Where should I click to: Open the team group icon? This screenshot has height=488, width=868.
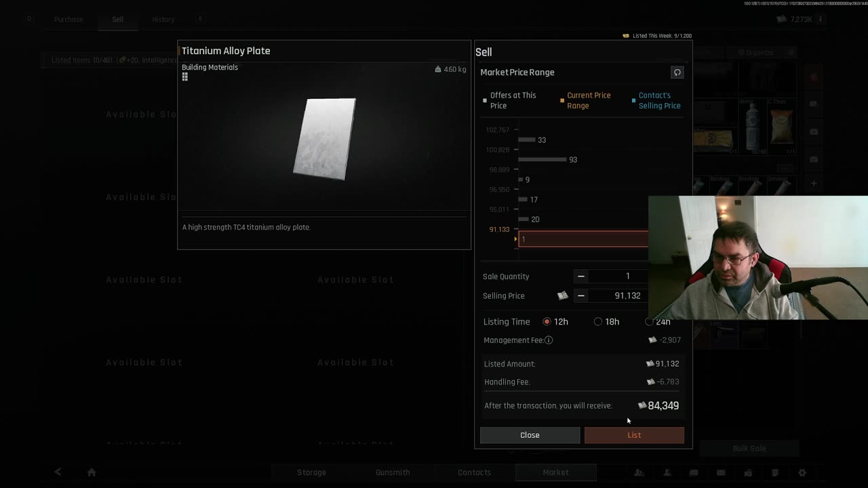pos(639,472)
